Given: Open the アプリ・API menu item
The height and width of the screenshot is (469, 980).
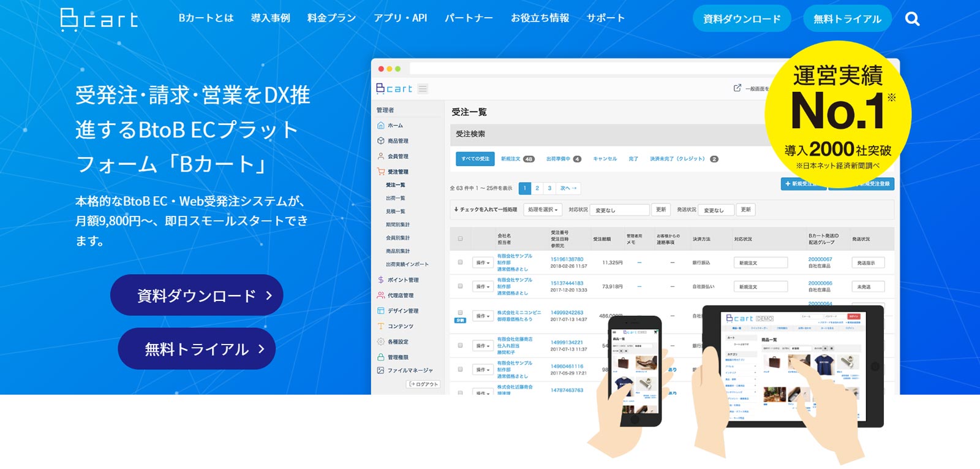Looking at the screenshot, I should [x=400, y=18].
